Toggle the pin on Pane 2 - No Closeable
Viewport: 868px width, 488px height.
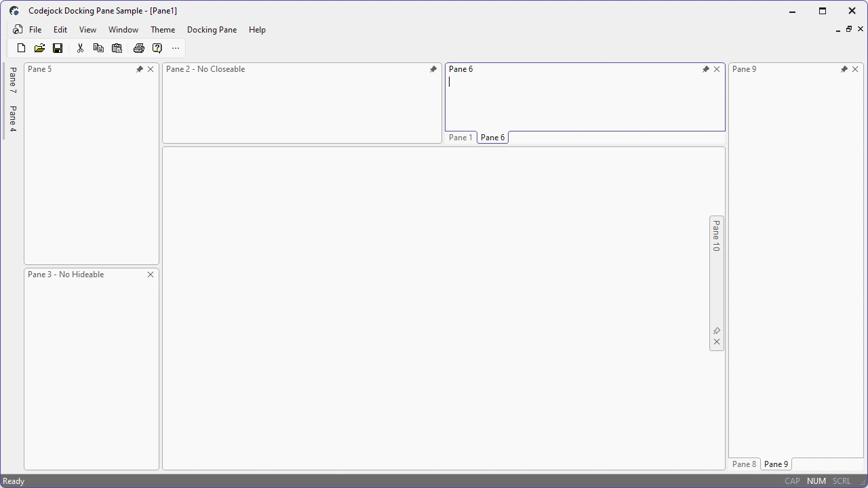(433, 69)
